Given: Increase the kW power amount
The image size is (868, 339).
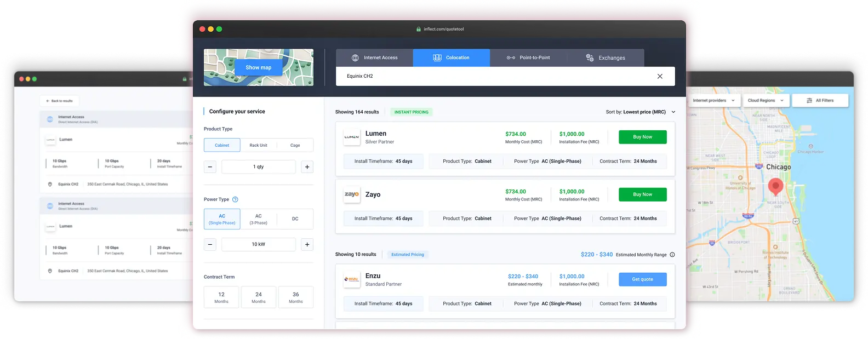Looking at the screenshot, I should pos(307,244).
